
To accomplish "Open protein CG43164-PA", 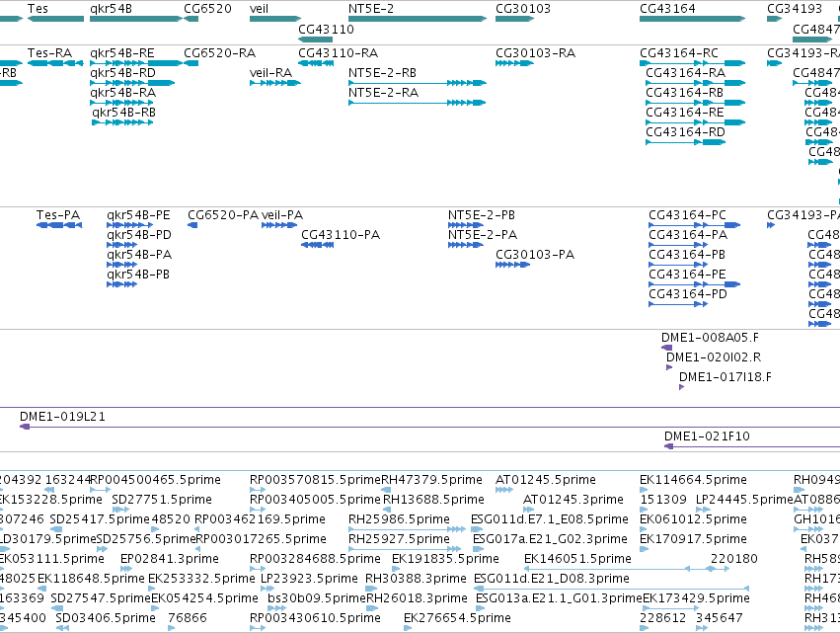I will [678, 245].
